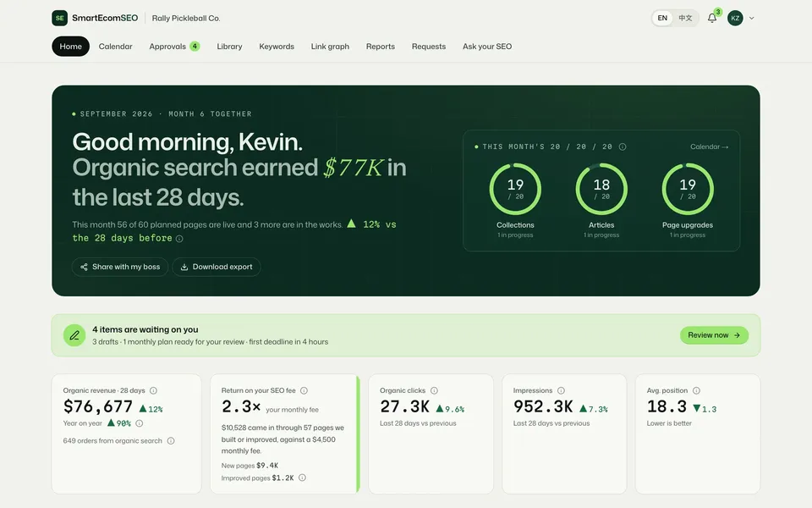Click the $76,677 revenue value
Image resolution: width=812 pixels, height=508 pixels.
(98, 407)
